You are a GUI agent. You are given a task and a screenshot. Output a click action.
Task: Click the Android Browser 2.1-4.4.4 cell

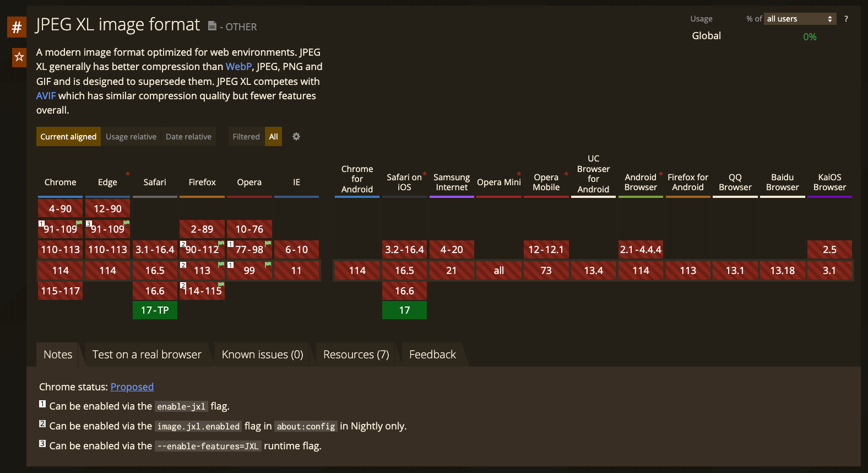coord(641,250)
